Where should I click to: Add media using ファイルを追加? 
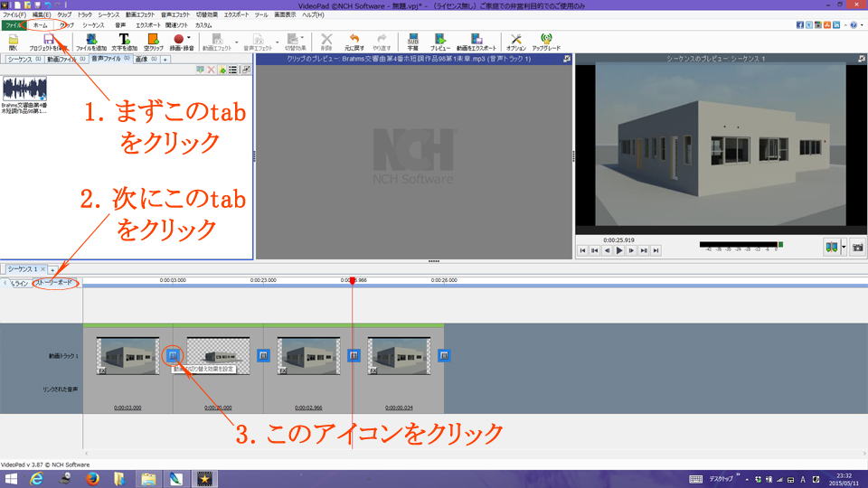click(90, 42)
